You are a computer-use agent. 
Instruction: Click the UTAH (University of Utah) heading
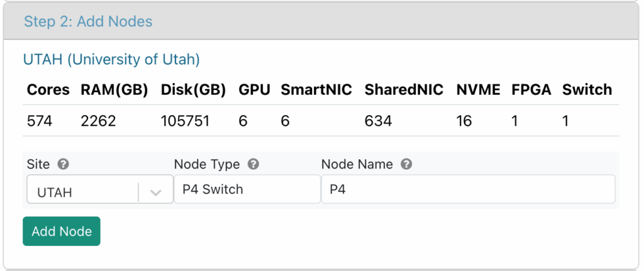(x=111, y=60)
